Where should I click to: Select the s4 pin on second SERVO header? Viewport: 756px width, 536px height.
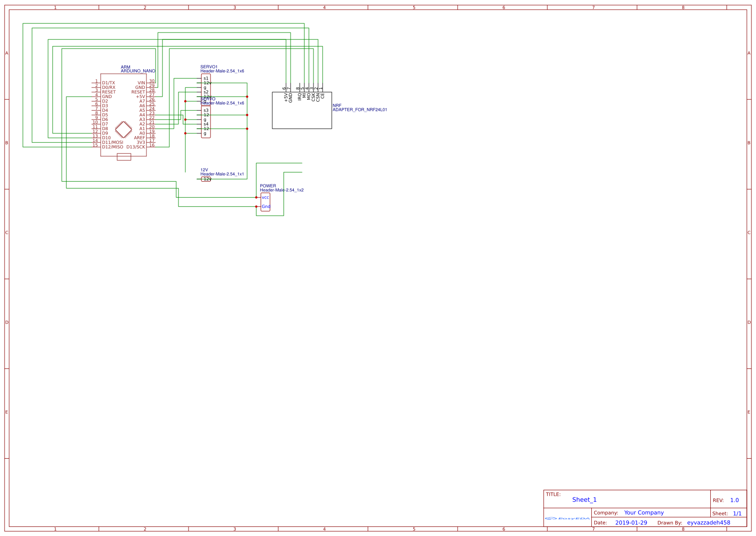click(x=206, y=124)
